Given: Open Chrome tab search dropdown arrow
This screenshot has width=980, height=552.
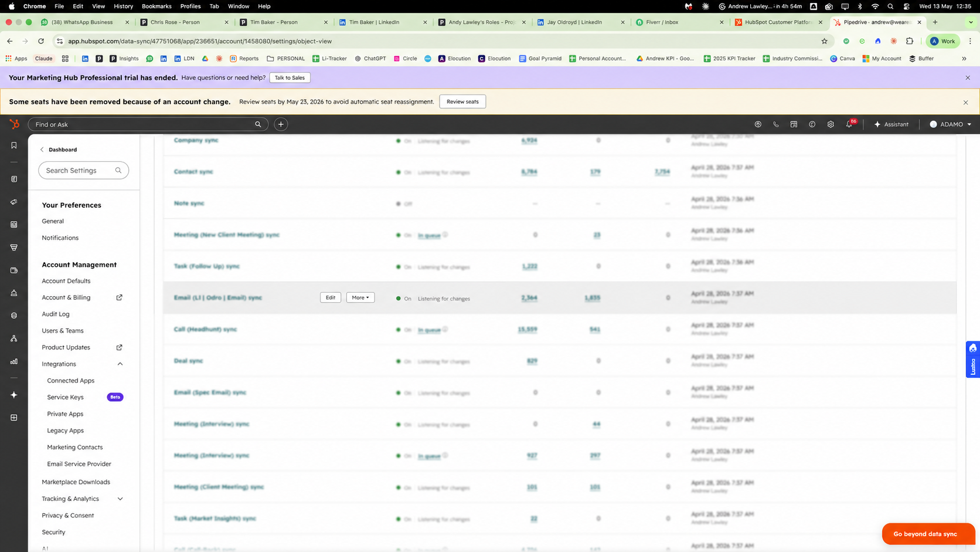Looking at the screenshot, I should [971, 22].
